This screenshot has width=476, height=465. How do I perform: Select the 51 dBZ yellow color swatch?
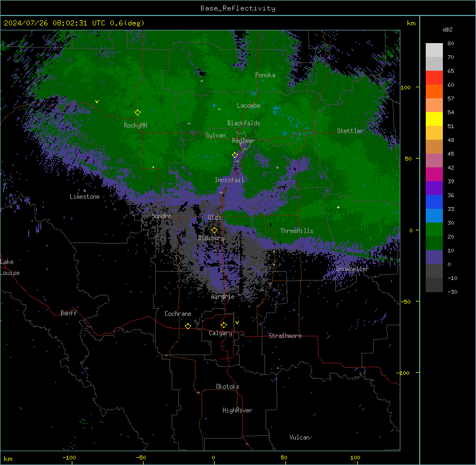coord(434,119)
